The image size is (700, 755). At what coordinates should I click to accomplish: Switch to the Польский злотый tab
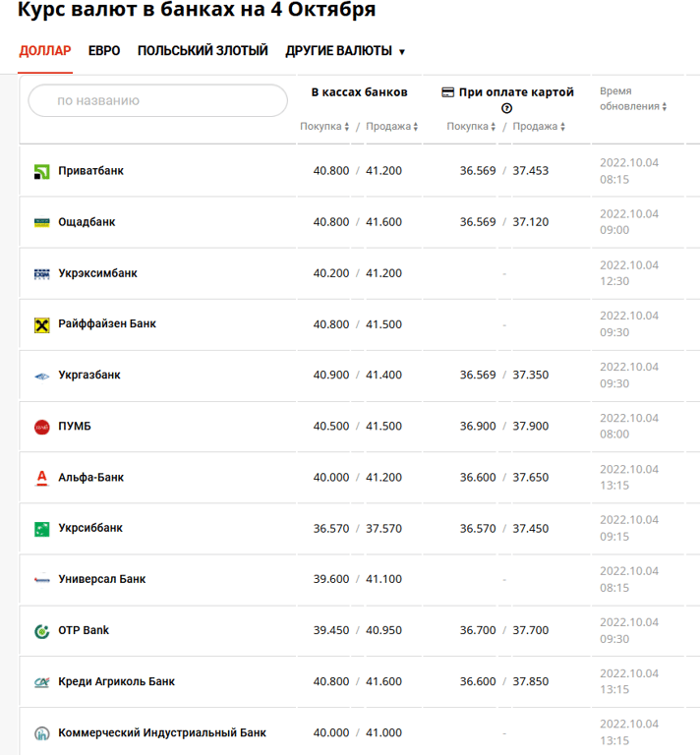point(203,51)
